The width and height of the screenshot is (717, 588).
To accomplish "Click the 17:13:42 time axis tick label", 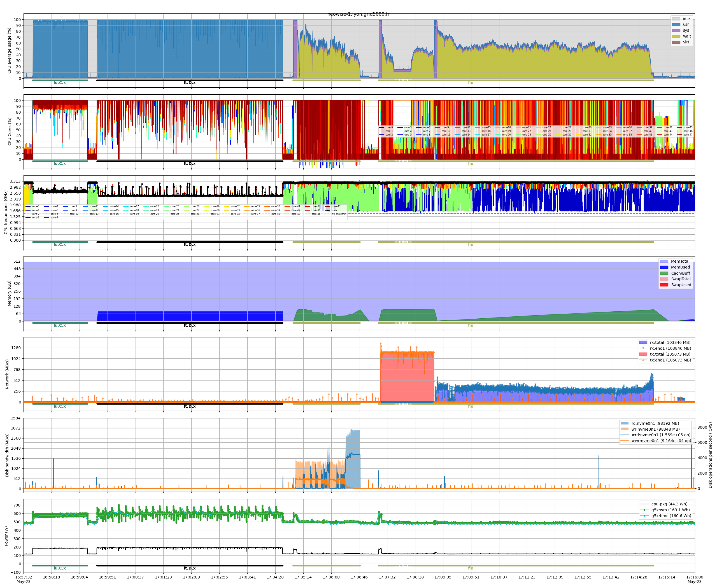I will coord(611,577).
